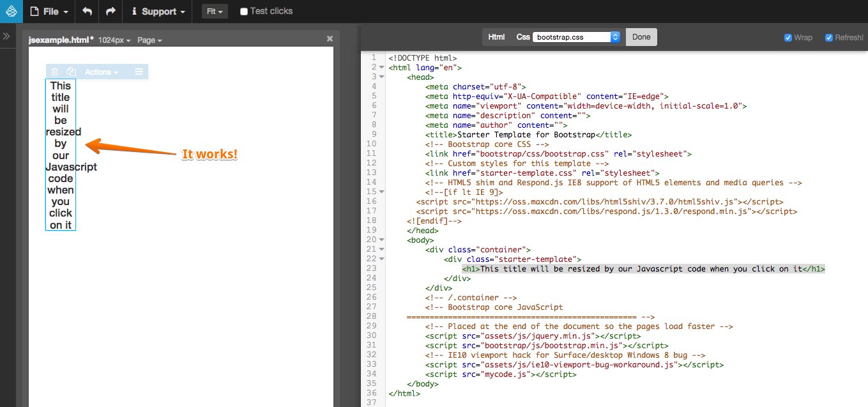Switch to the Html tab in code editor
The image size is (868, 407).
496,37
